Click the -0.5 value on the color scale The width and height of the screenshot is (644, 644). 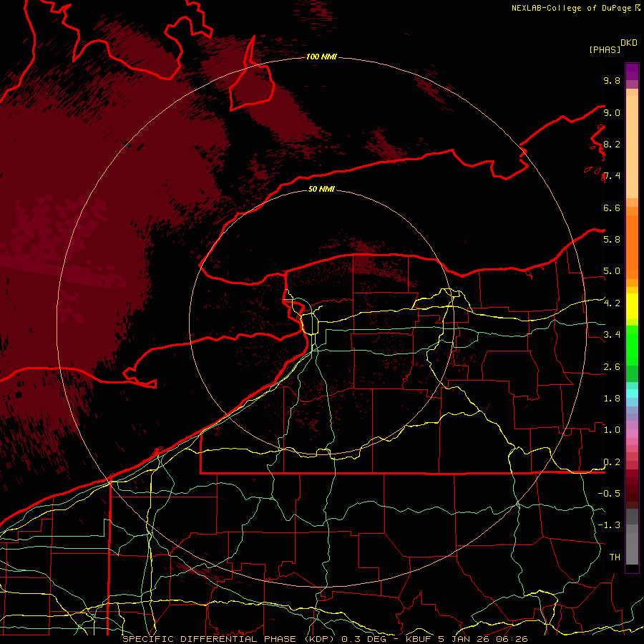tap(609, 493)
